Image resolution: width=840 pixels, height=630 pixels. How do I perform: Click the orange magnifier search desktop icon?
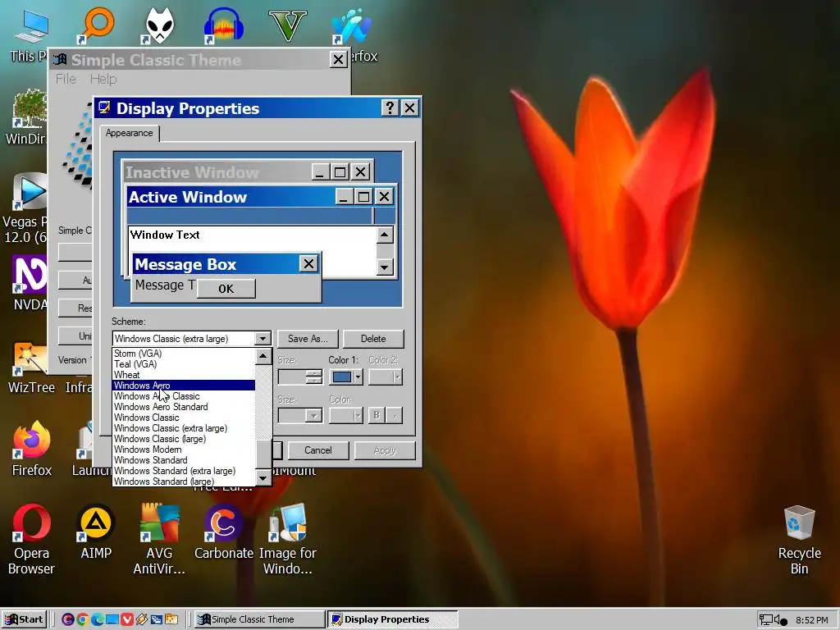[96, 25]
